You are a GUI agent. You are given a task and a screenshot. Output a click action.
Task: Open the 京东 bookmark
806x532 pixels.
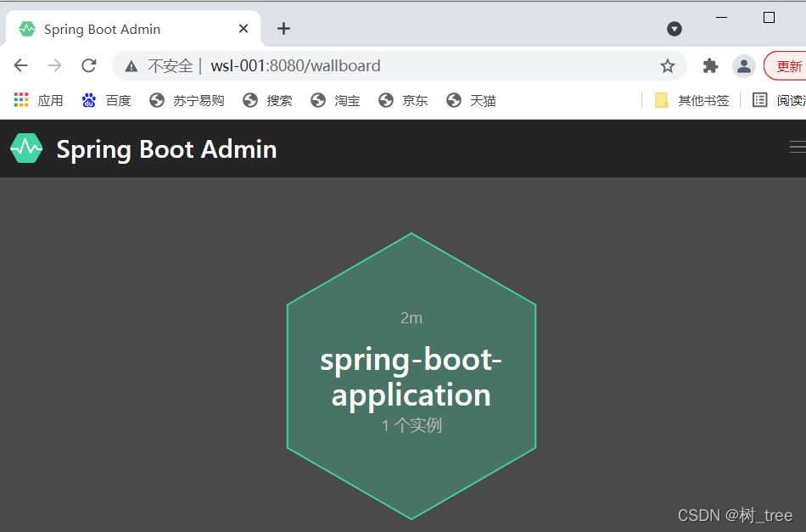click(403, 100)
